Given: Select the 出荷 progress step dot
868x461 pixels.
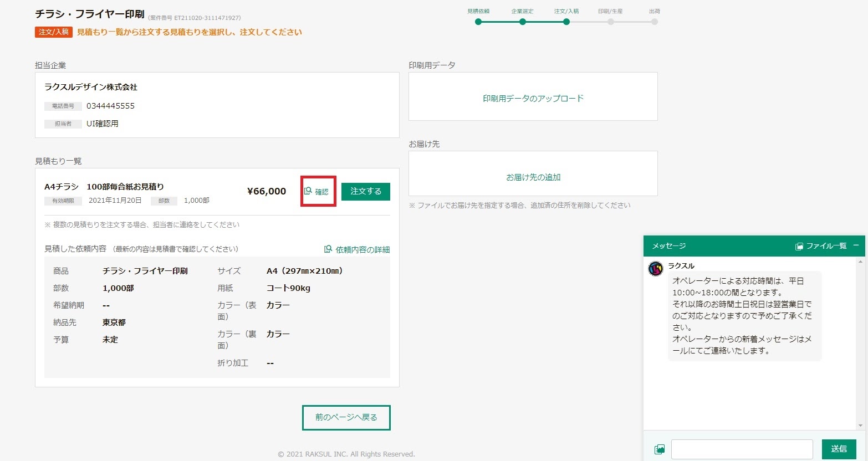Looking at the screenshot, I should pyautogui.click(x=655, y=22).
